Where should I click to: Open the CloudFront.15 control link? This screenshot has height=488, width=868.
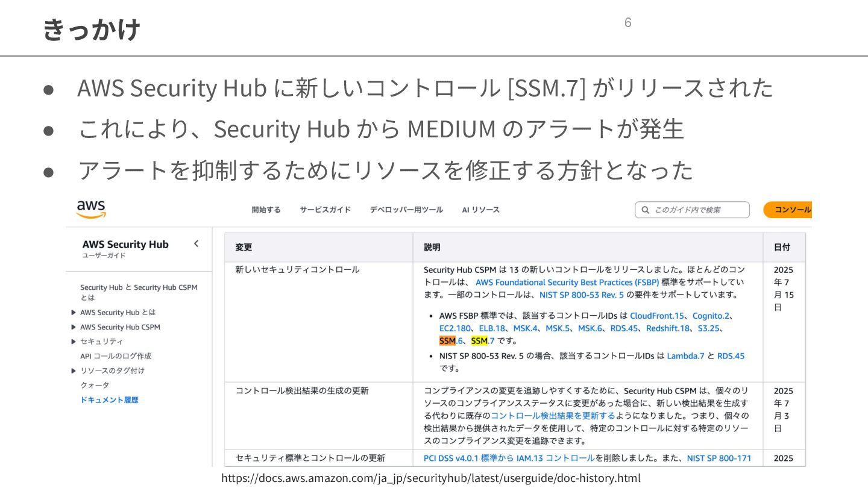point(657,316)
